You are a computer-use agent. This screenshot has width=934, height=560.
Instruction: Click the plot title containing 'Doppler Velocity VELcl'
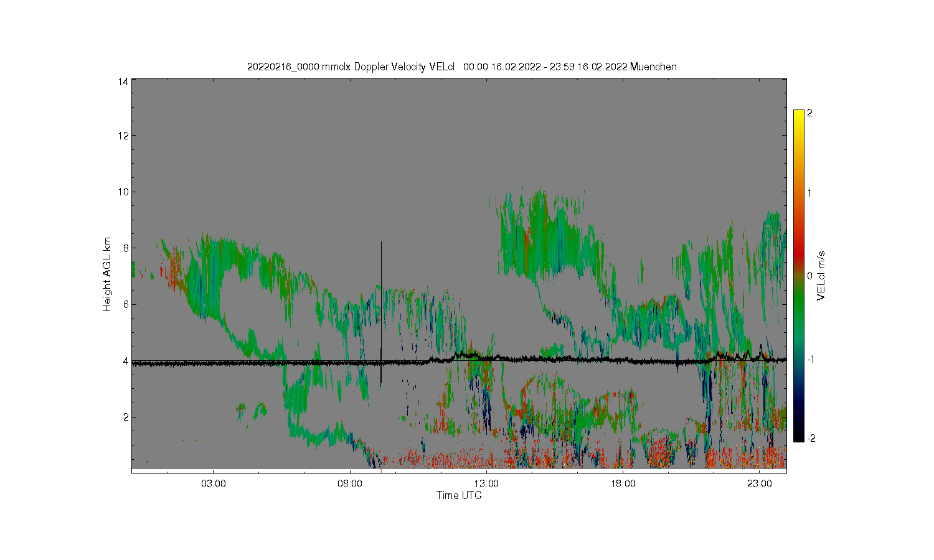pos(462,67)
